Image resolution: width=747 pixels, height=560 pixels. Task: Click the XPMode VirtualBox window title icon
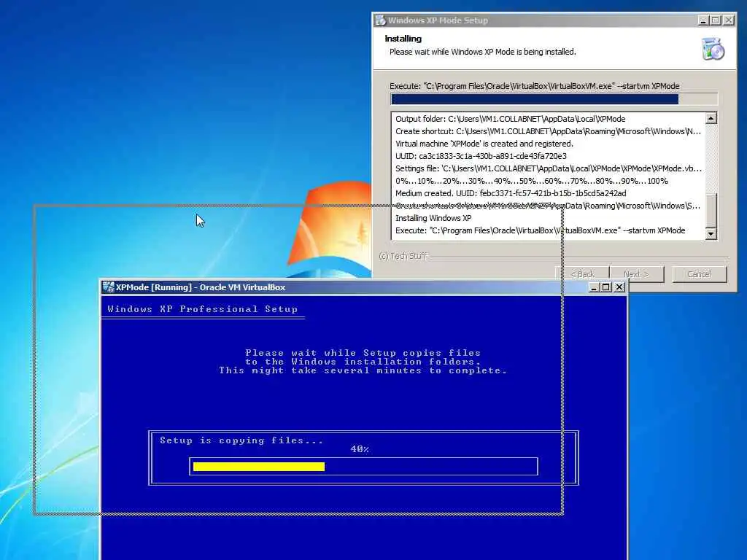coord(109,287)
